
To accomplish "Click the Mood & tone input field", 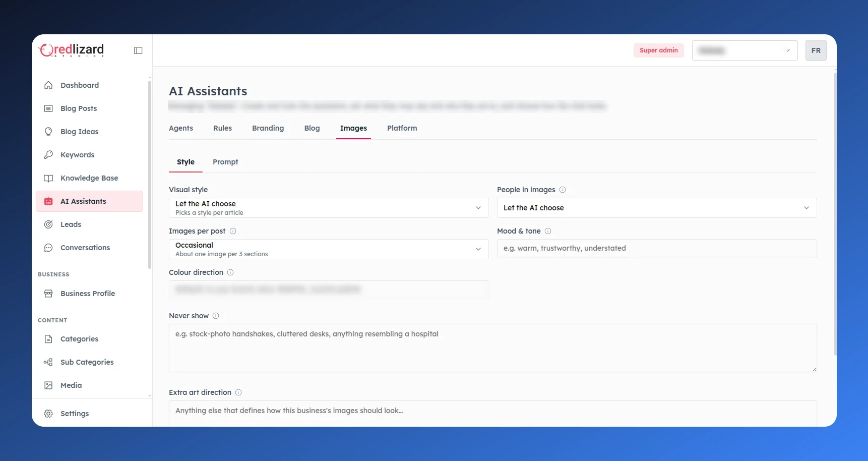I will pyautogui.click(x=657, y=248).
